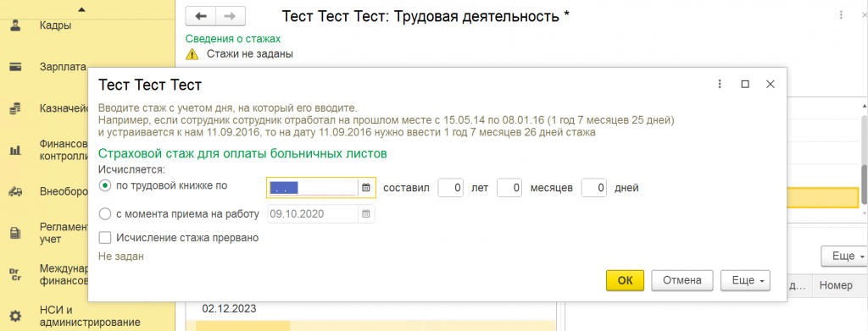Open the Сведения о стажах link
Viewport: 868px width, 331px height.
click(233, 39)
